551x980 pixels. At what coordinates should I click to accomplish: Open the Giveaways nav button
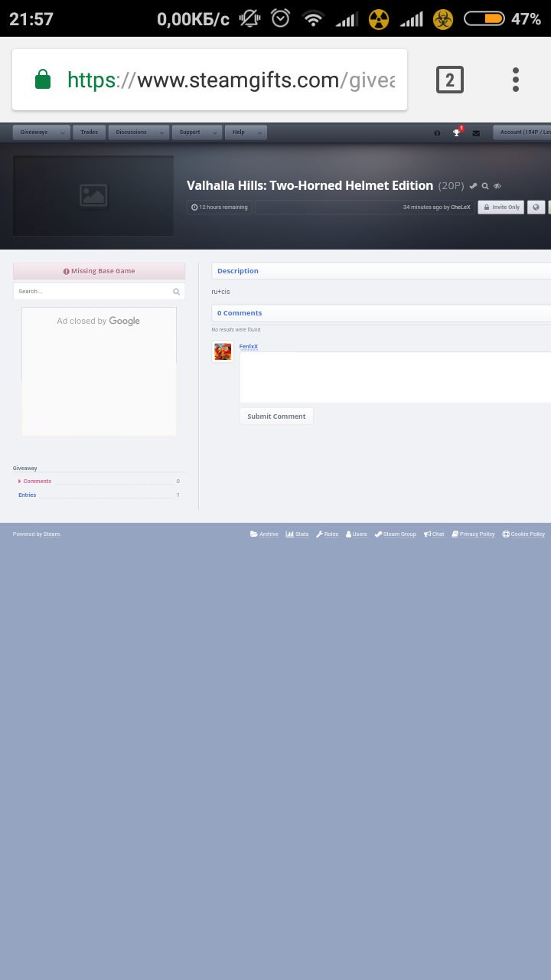pos(34,132)
